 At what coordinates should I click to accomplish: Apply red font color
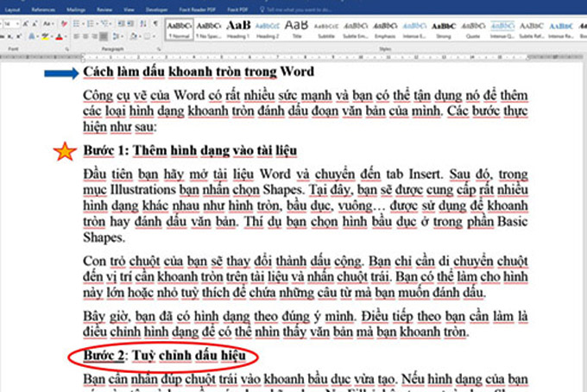[x=60, y=36]
